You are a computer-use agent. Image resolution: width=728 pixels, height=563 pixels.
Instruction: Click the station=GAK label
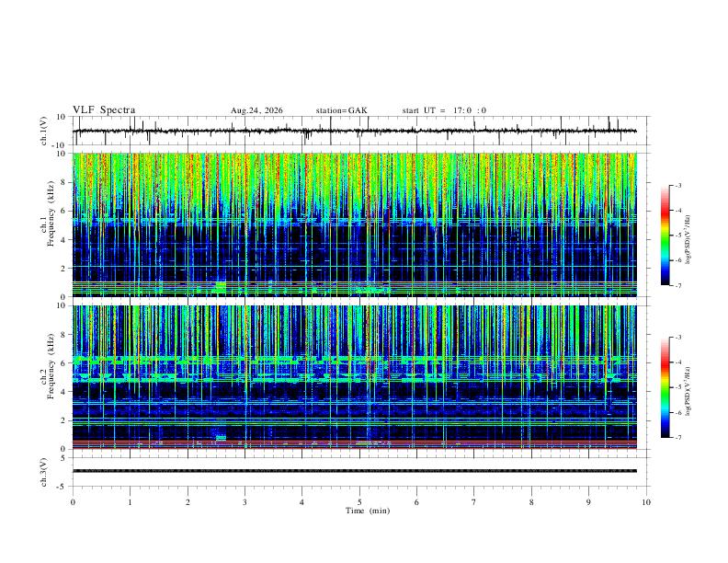pos(341,110)
